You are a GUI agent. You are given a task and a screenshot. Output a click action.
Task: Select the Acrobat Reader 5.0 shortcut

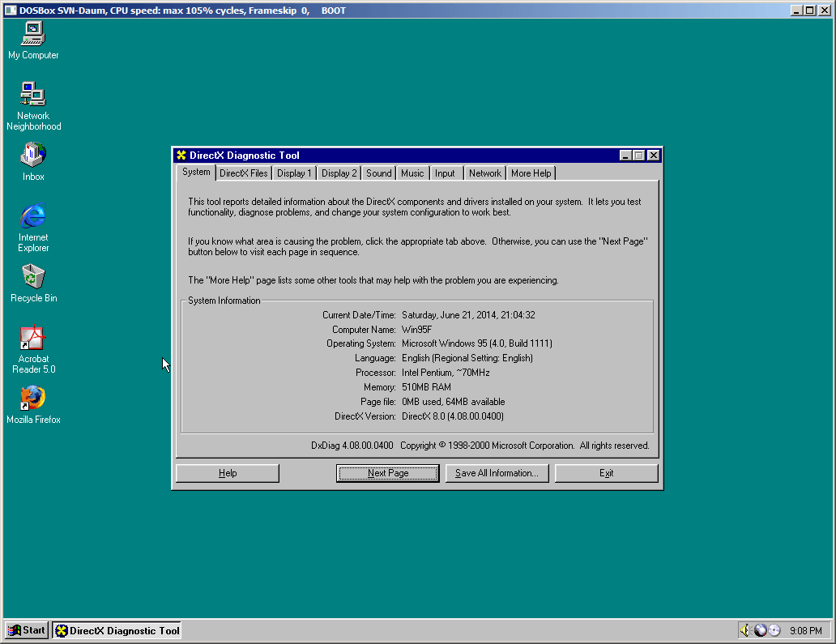(x=33, y=349)
